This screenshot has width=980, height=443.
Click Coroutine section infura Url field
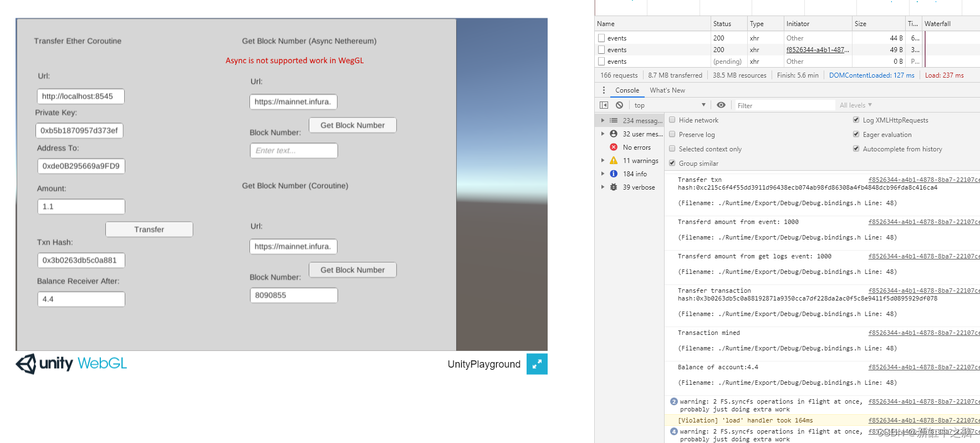(293, 246)
